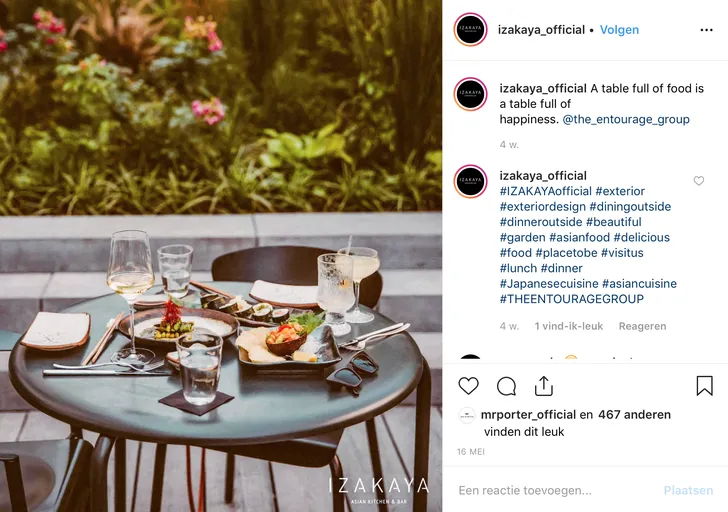
Task: Open the comment speech bubble icon
Action: tap(506, 386)
